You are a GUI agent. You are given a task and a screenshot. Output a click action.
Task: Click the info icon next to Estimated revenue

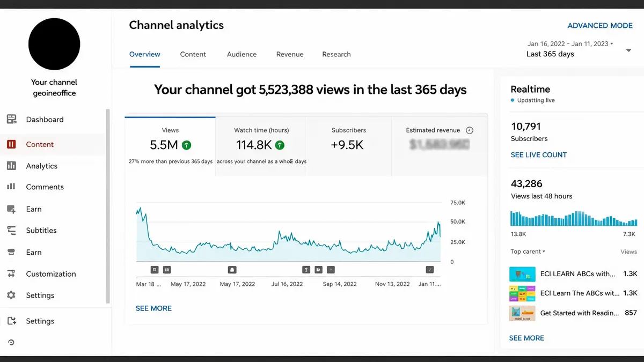[x=470, y=130]
